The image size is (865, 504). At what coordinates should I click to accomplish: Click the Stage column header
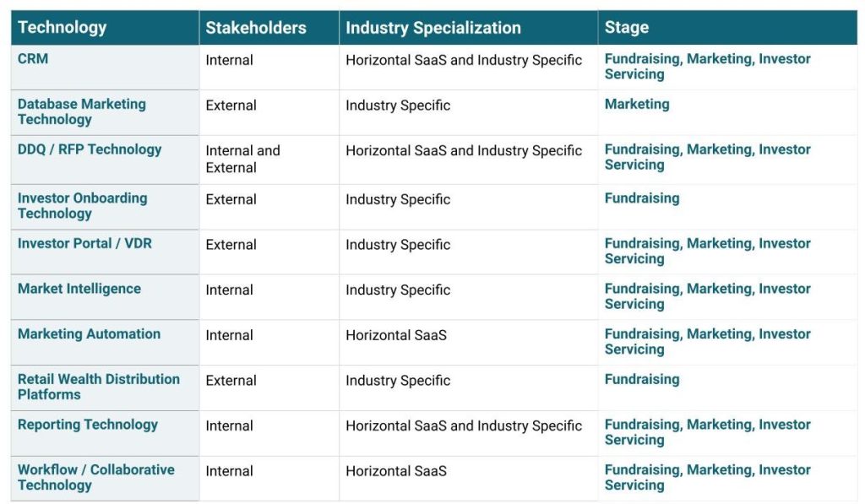pos(626,27)
